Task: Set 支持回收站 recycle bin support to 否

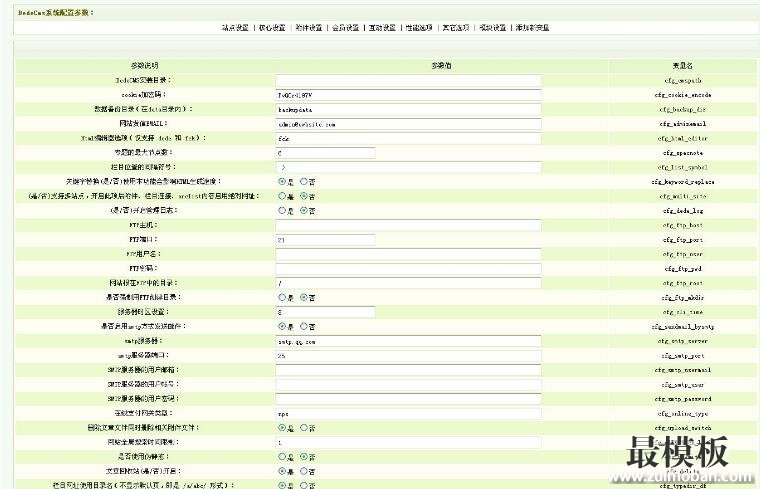Action: tap(303, 471)
